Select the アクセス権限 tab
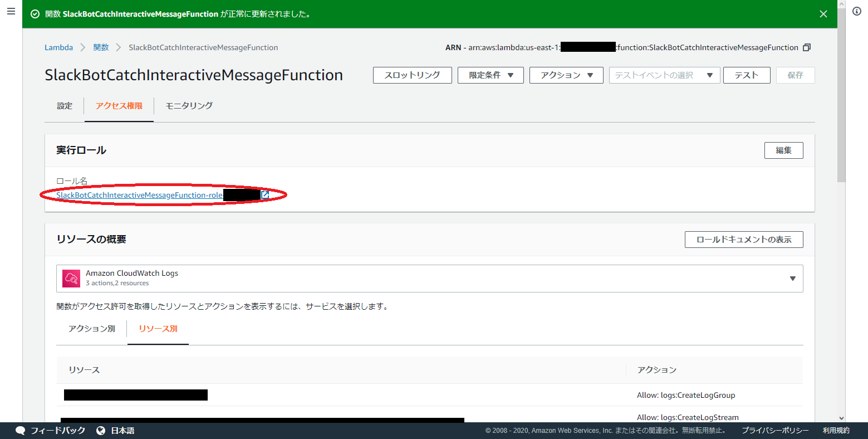Screen dimensions: 868x439 [x=119, y=106]
